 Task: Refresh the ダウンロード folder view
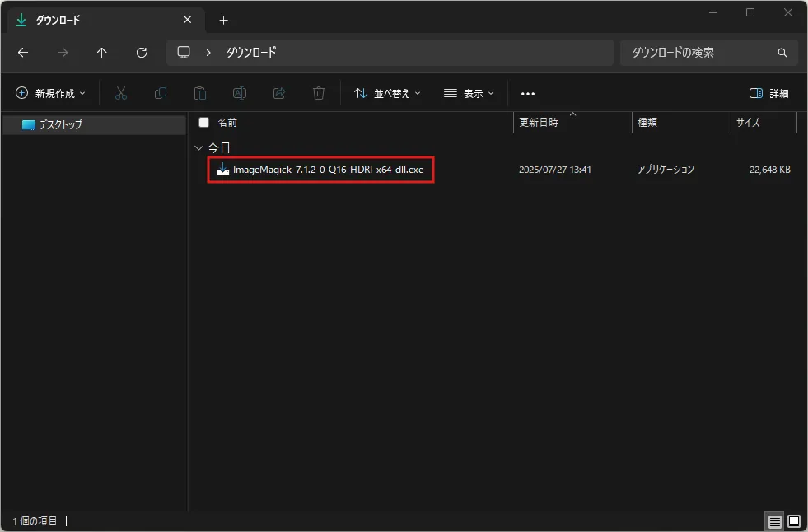coord(142,53)
